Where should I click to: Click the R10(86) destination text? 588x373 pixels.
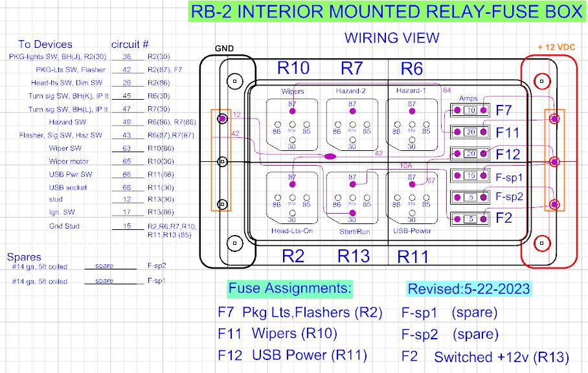point(161,148)
